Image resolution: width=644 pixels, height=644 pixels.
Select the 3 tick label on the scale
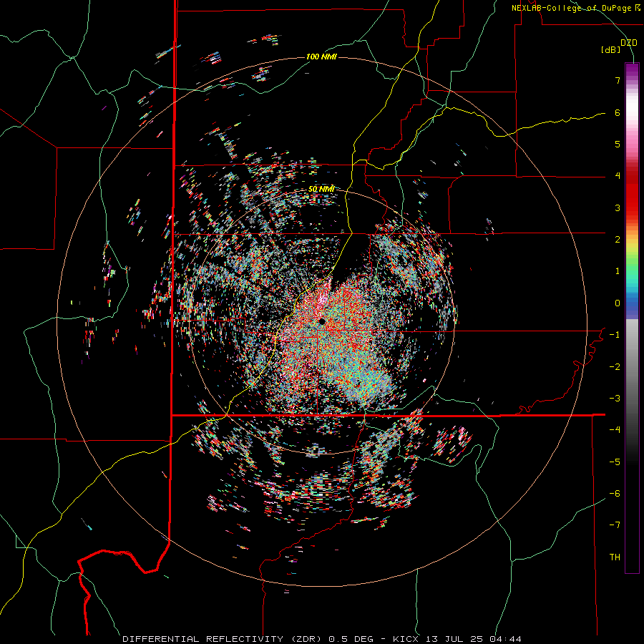click(618, 208)
